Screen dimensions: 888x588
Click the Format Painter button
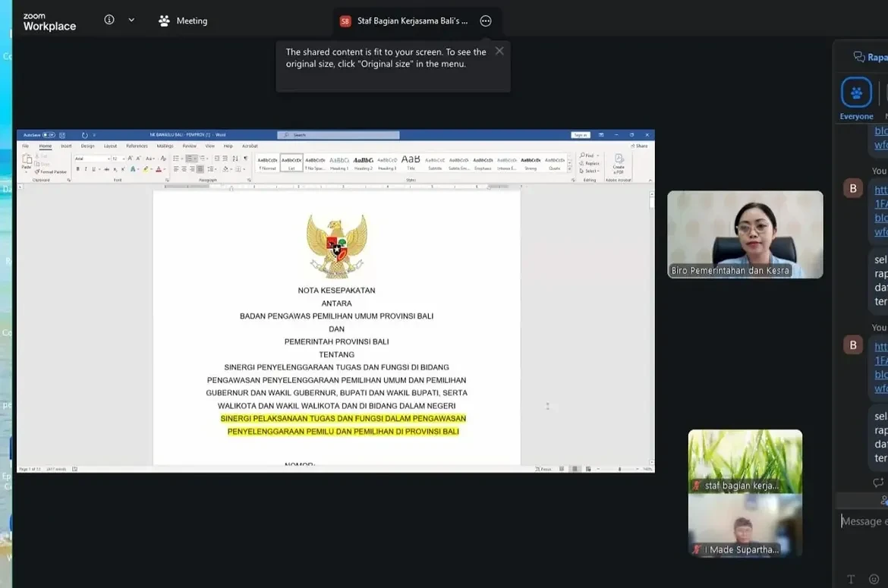pos(51,171)
